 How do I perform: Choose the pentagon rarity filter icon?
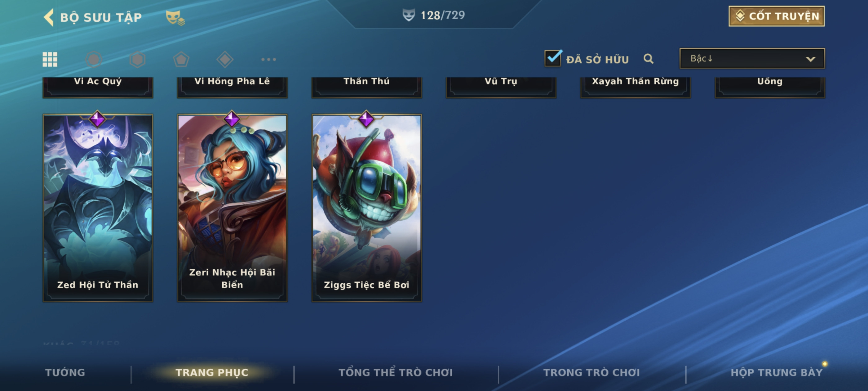(181, 59)
